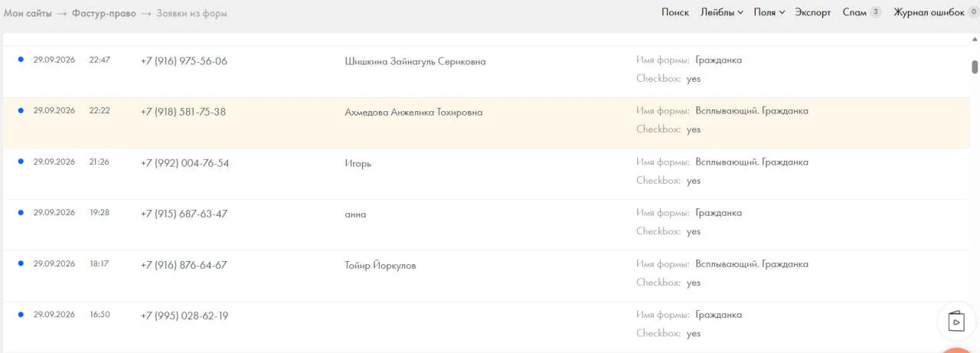The height and width of the screenshot is (353, 980).
Task: Click the blue marker for Тойир Йоркулов
Action: 21,263
